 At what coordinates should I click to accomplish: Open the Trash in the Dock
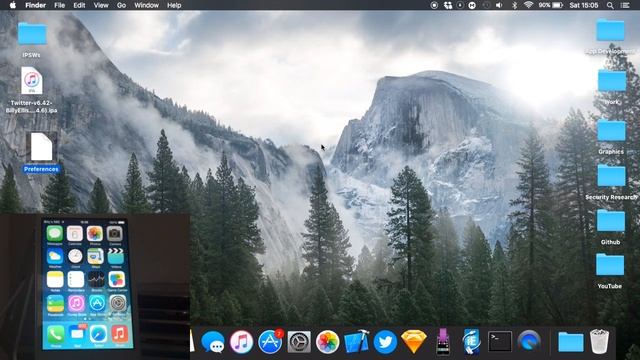599,341
